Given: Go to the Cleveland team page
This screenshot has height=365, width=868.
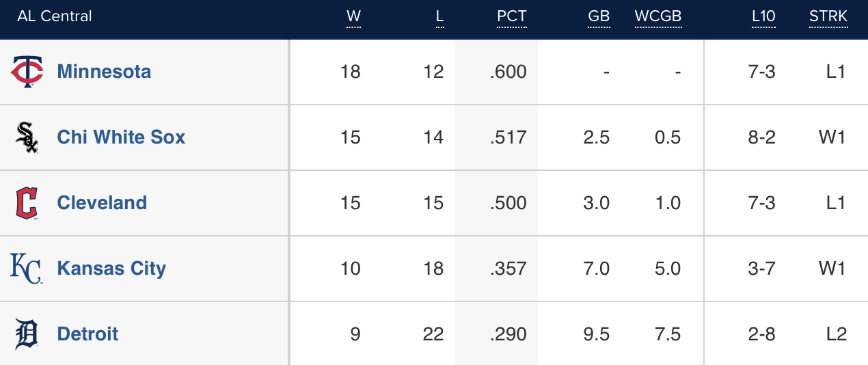Looking at the screenshot, I should (102, 203).
